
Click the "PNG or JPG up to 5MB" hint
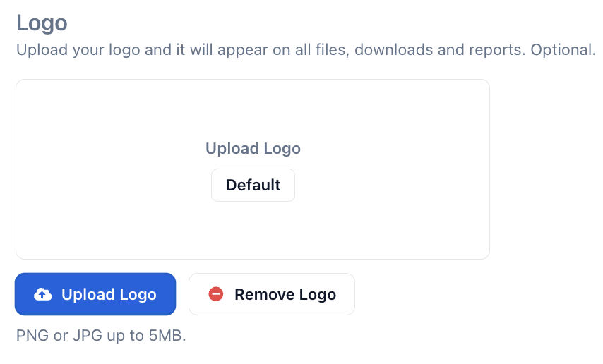101,335
